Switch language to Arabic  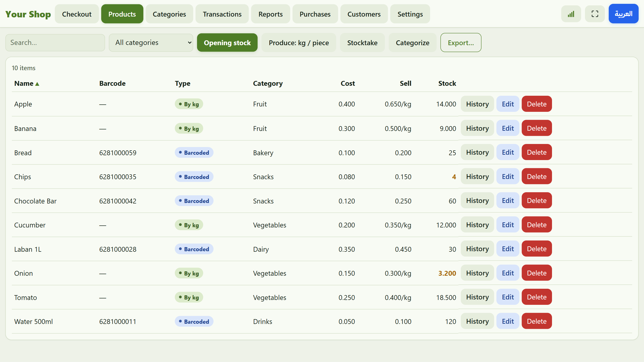[623, 14]
